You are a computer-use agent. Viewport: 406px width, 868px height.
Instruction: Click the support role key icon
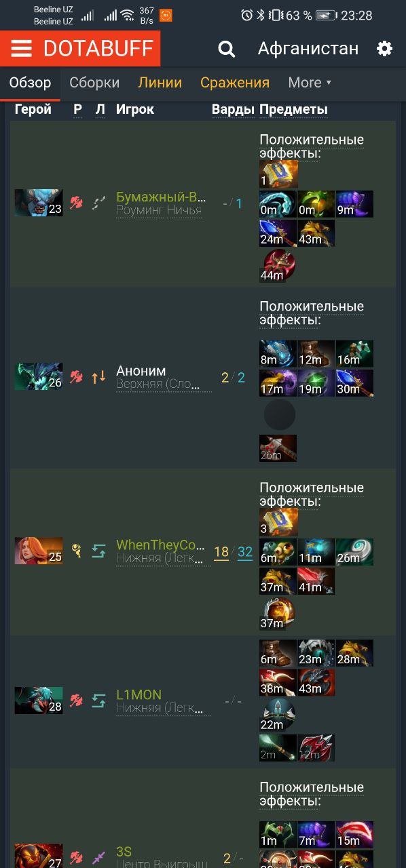pos(77,551)
